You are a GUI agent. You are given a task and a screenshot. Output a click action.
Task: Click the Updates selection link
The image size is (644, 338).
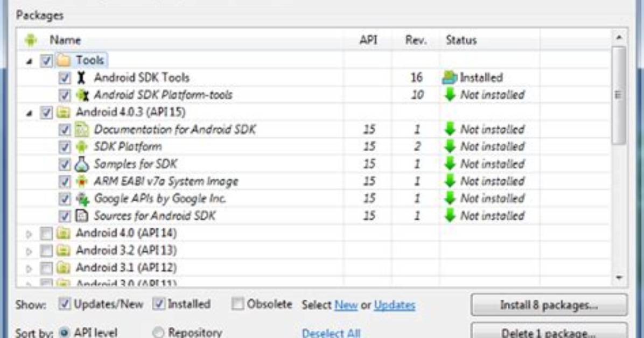point(395,305)
